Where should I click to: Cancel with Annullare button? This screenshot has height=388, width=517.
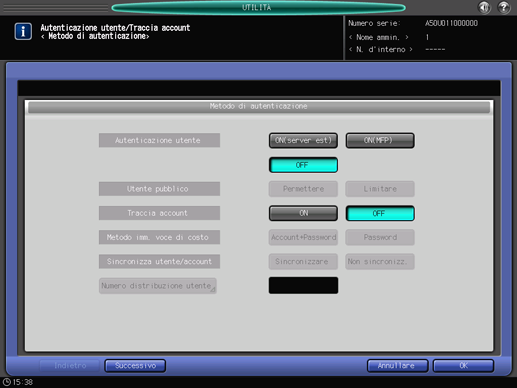[x=397, y=366]
